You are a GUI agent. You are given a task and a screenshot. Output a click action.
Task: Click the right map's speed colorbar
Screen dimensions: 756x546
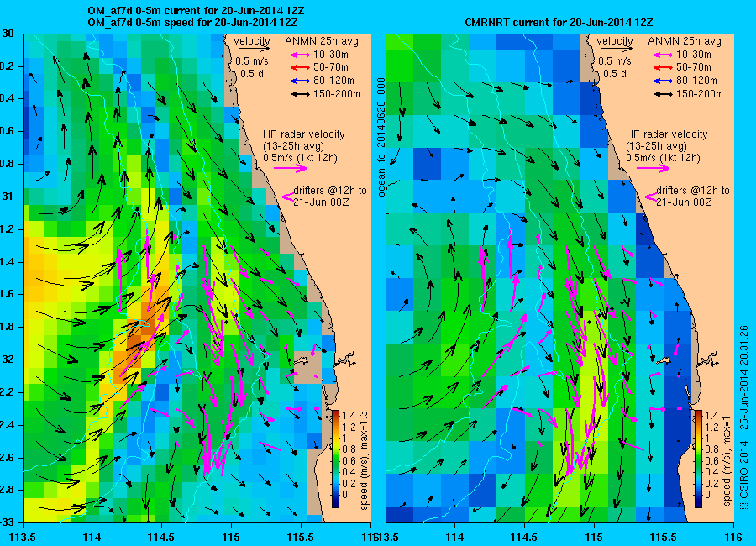click(x=698, y=459)
